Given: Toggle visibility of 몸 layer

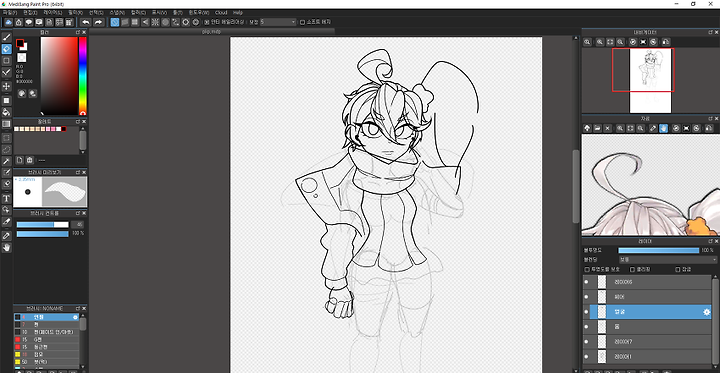Looking at the screenshot, I should [x=586, y=327].
